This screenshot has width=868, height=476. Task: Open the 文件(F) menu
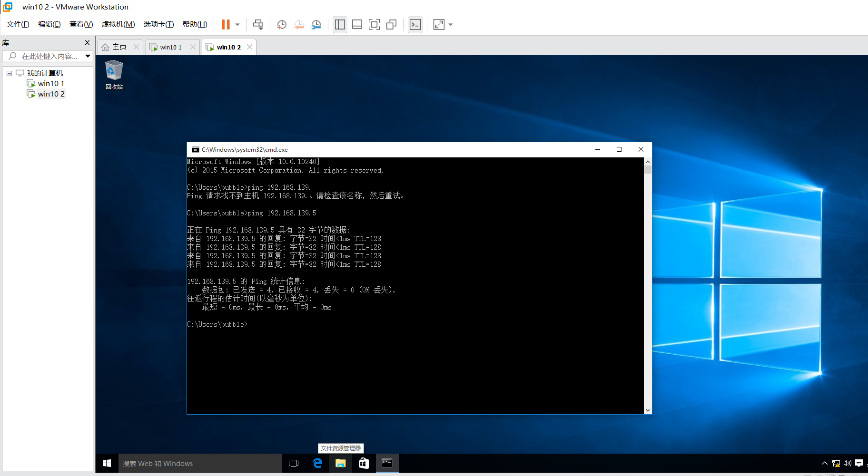18,24
